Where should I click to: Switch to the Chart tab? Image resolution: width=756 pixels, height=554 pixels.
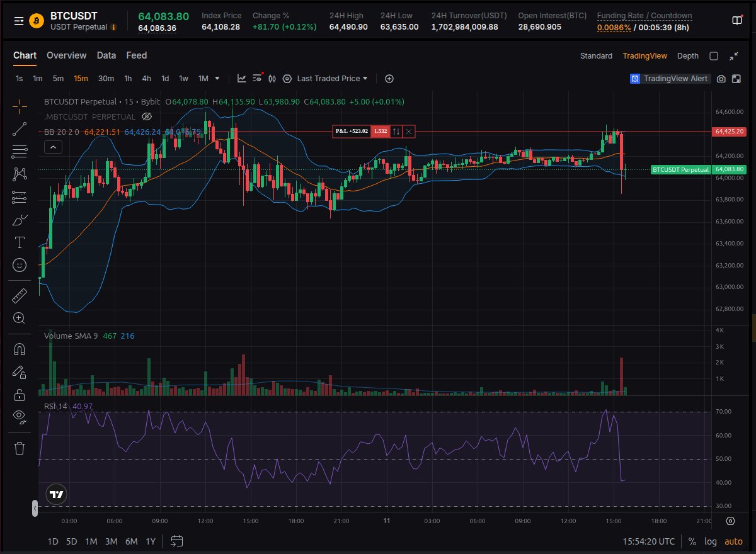tap(25, 55)
